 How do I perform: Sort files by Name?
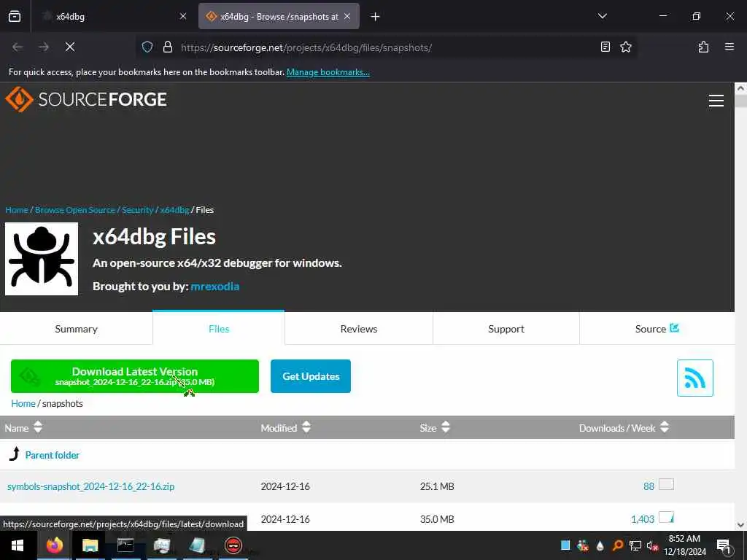pyautogui.click(x=23, y=427)
